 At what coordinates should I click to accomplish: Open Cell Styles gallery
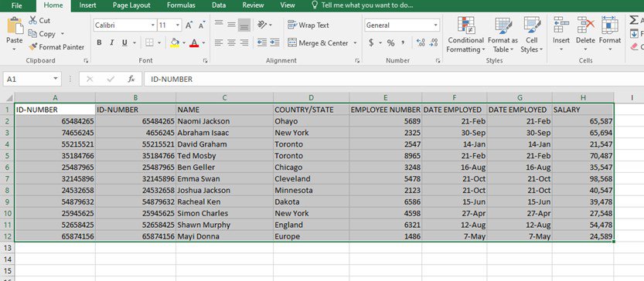click(532, 36)
